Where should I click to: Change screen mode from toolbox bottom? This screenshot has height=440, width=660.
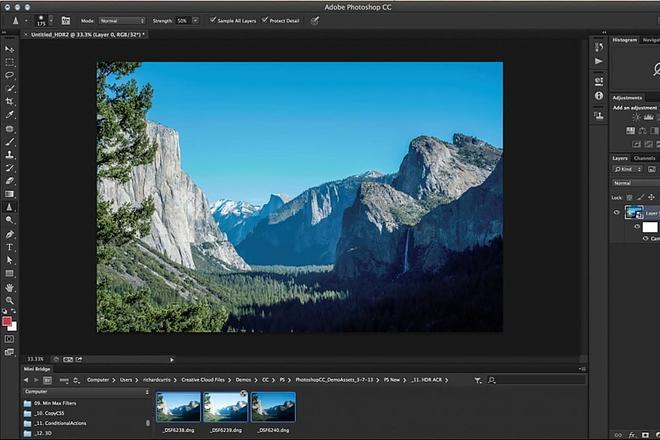(9, 352)
